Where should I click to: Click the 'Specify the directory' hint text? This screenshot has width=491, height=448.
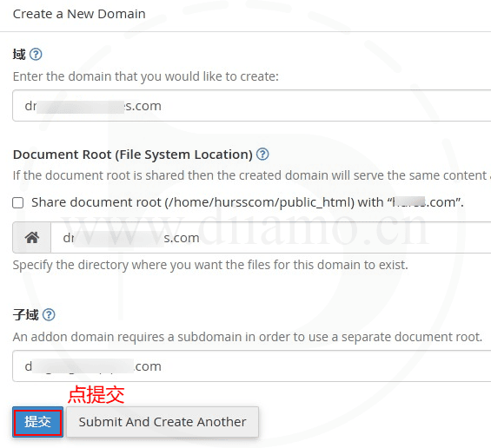(x=210, y=265)
